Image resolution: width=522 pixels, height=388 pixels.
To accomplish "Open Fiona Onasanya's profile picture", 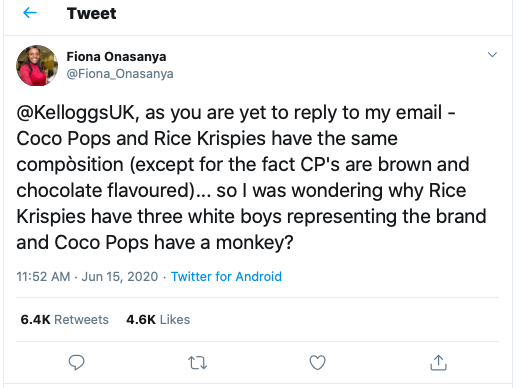I will (x=37, y=66).
